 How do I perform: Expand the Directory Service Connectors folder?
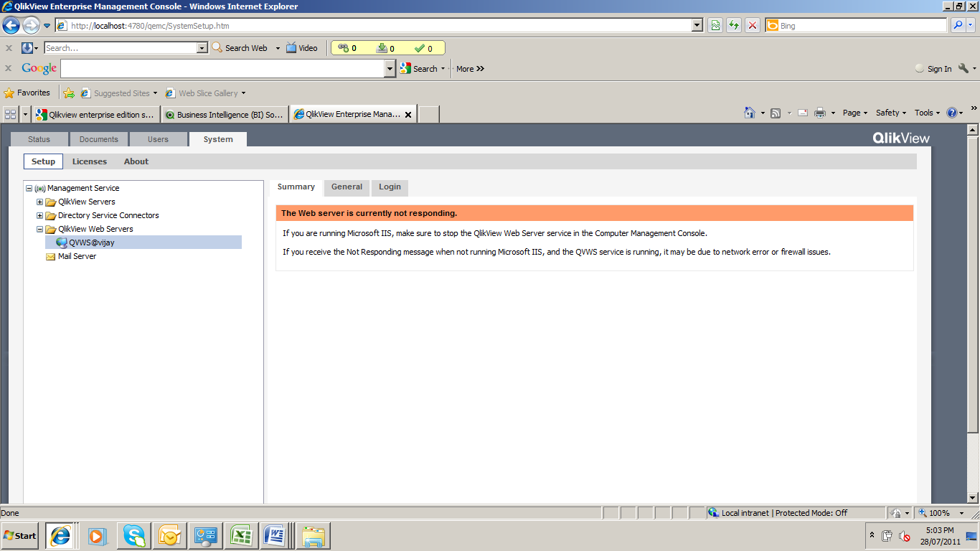pos(40,216)
